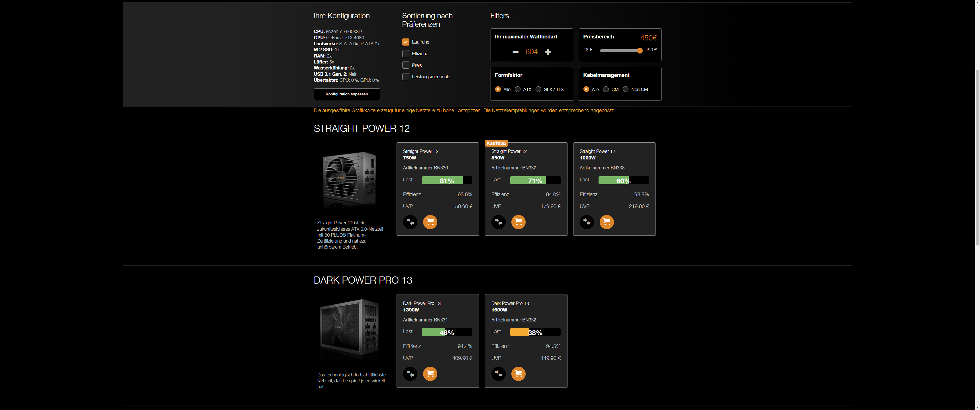Select Non CM cable management option

625,89
